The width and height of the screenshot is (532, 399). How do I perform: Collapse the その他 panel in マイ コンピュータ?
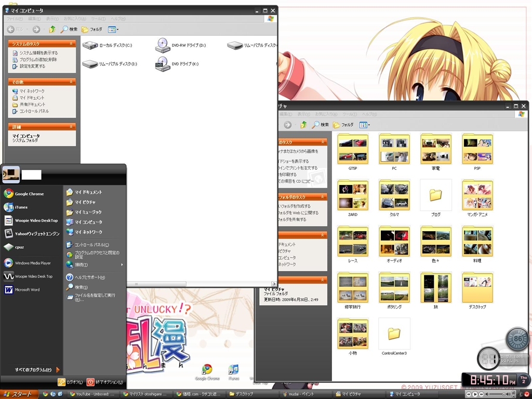point(72,82)
